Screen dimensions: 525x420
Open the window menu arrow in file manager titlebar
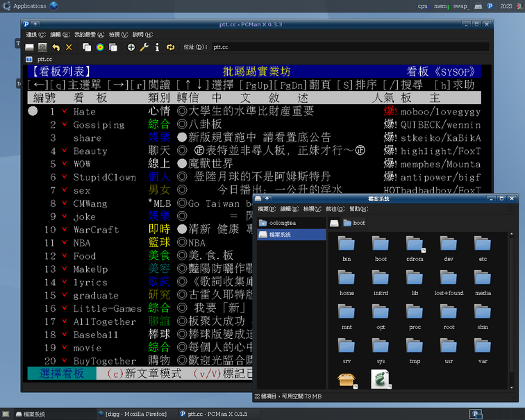tap(267, 199)
